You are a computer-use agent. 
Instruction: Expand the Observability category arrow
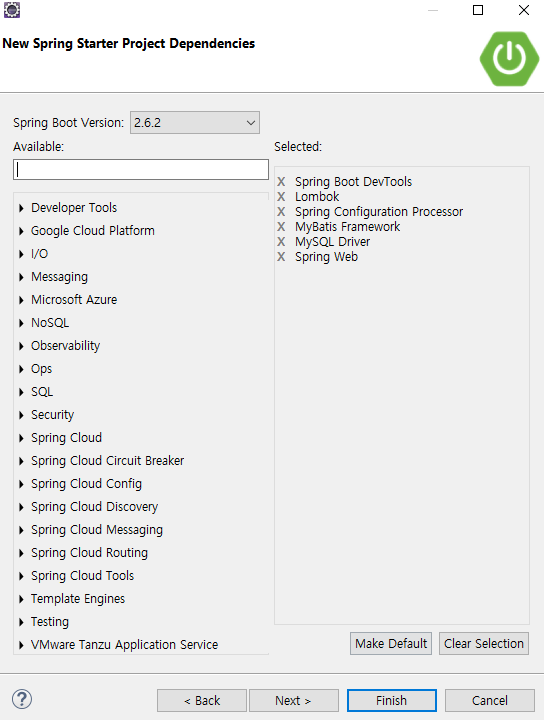point(21,346)
